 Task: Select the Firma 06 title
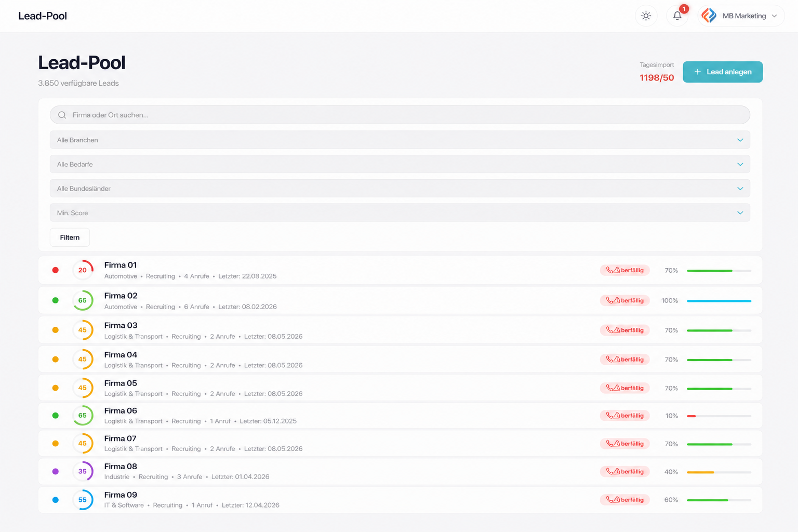[121, 411]
